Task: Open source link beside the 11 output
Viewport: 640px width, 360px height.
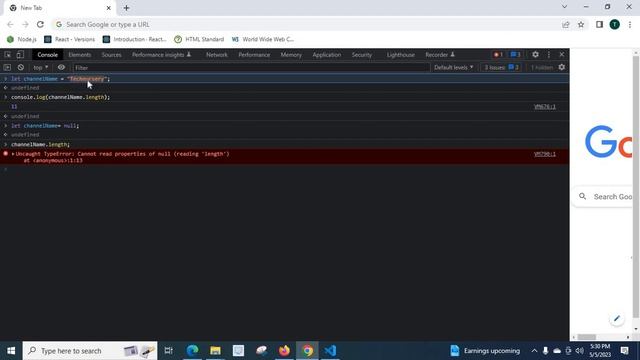Action: [544, 107]
